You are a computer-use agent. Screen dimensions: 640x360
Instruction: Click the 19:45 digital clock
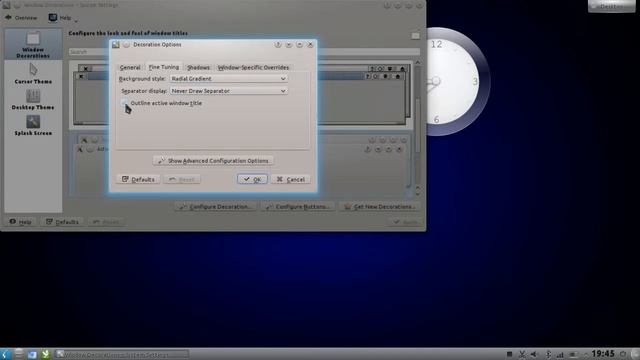603,353
